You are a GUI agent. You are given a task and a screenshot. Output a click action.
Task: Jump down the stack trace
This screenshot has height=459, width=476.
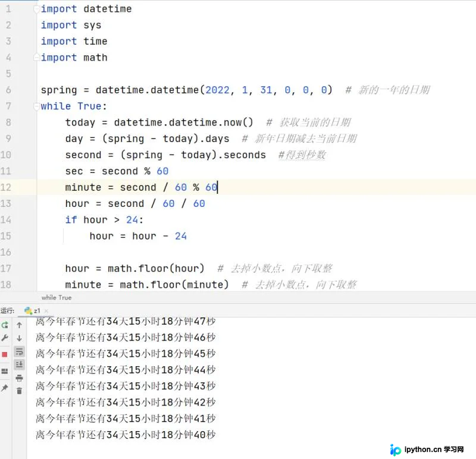[19, 338]
